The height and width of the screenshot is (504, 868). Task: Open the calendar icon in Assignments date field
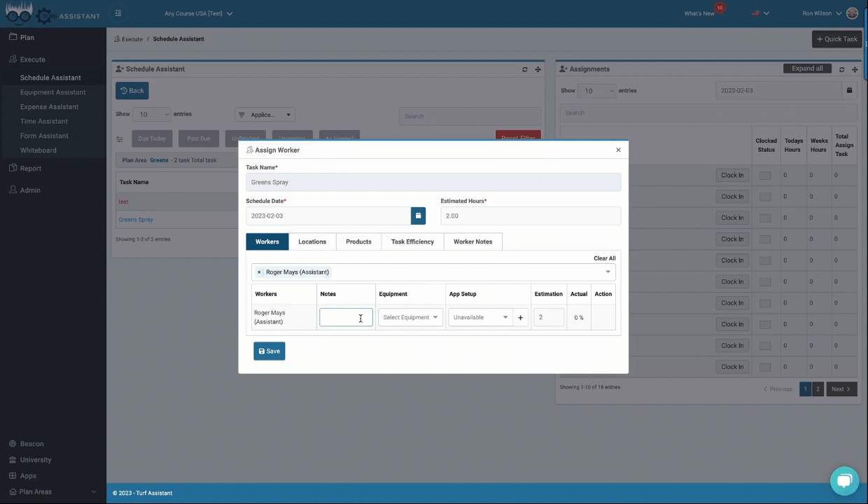849,90
